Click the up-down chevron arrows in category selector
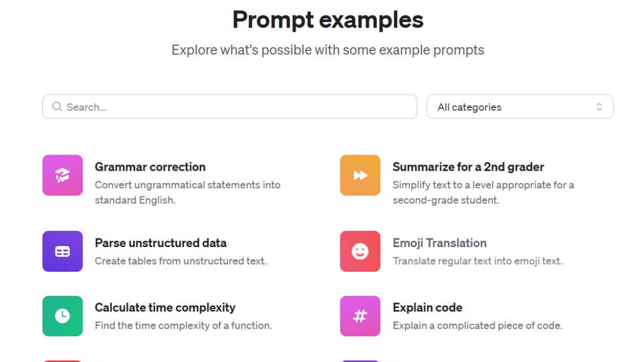This screenshot has width=644, height=362. point(599,107)
